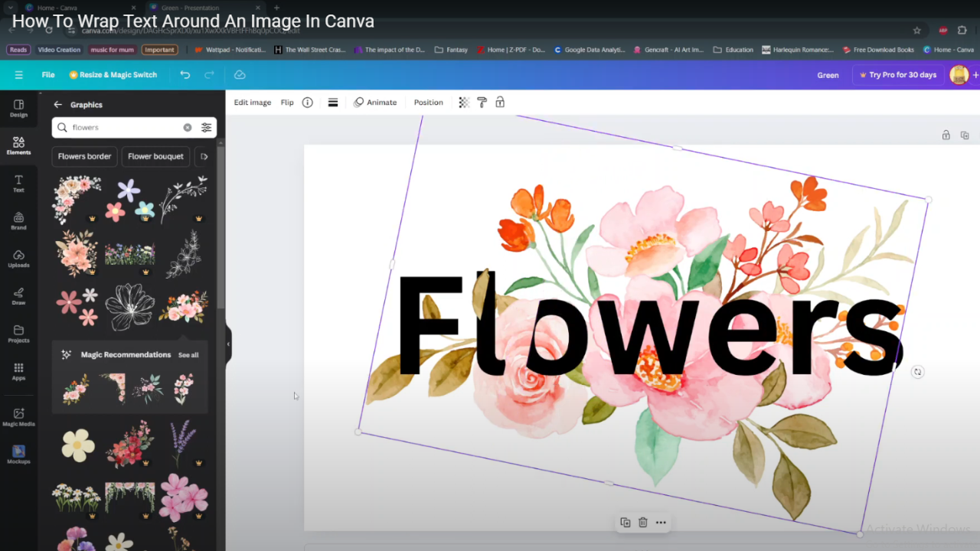
Task: Open a new browser tab
Action: tap(276, 8)
